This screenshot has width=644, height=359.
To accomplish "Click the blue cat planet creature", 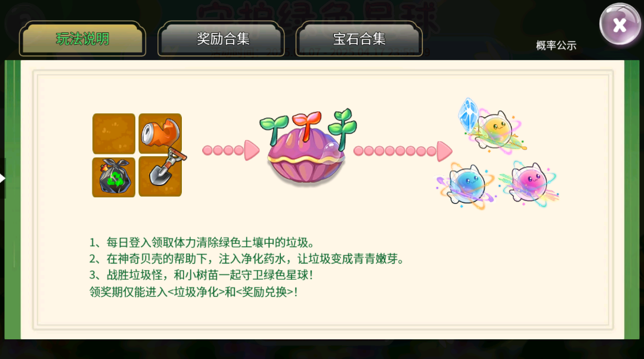I will (466, 185).
